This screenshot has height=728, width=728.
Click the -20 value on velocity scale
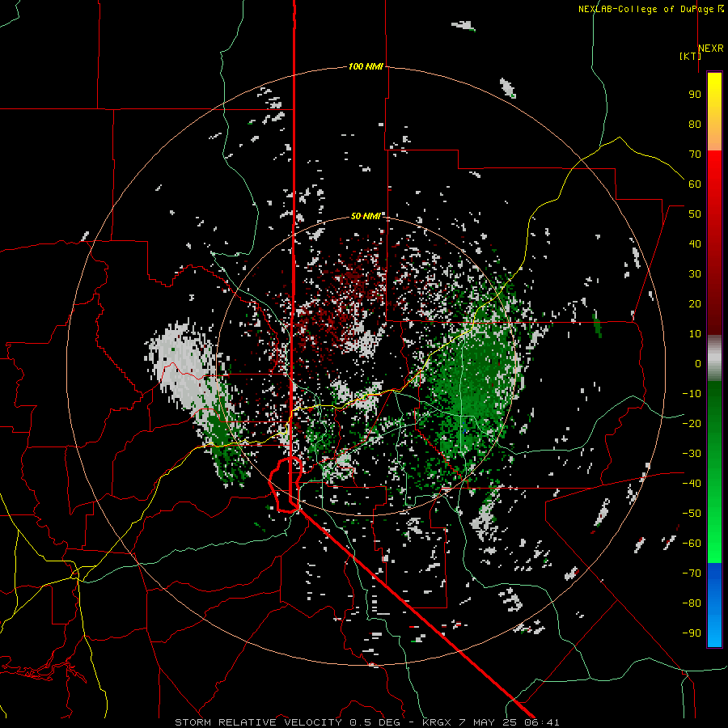pyautogui.click(x=692, y=424)
